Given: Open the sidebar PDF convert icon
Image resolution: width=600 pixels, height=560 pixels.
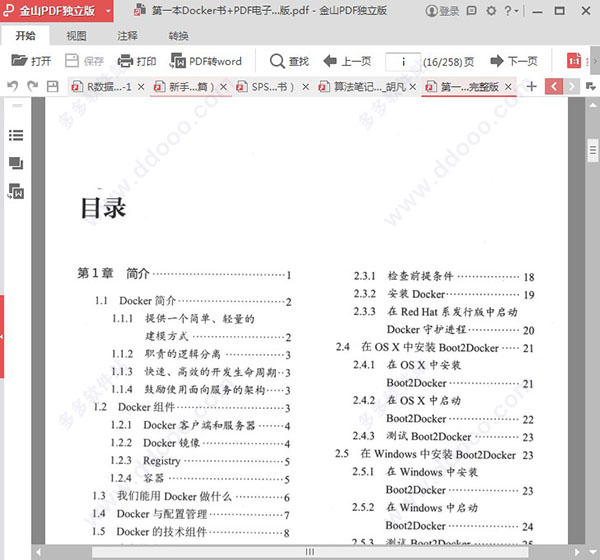Looking at the screenshot, I should click(16, 191).
